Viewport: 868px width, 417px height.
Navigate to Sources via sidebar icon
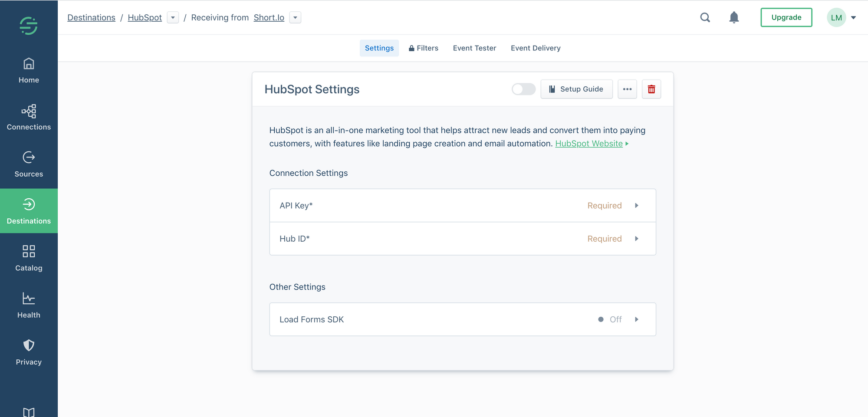point(29,164)
